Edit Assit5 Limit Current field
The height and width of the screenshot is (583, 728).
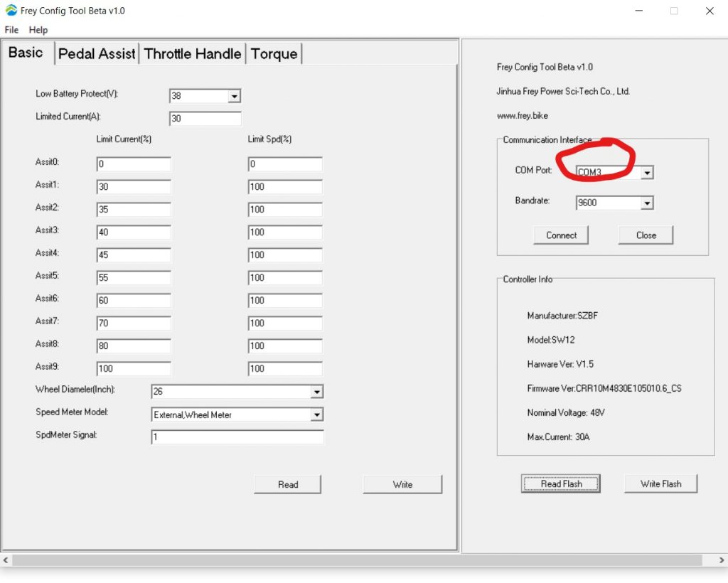click(x=134, y=277)
